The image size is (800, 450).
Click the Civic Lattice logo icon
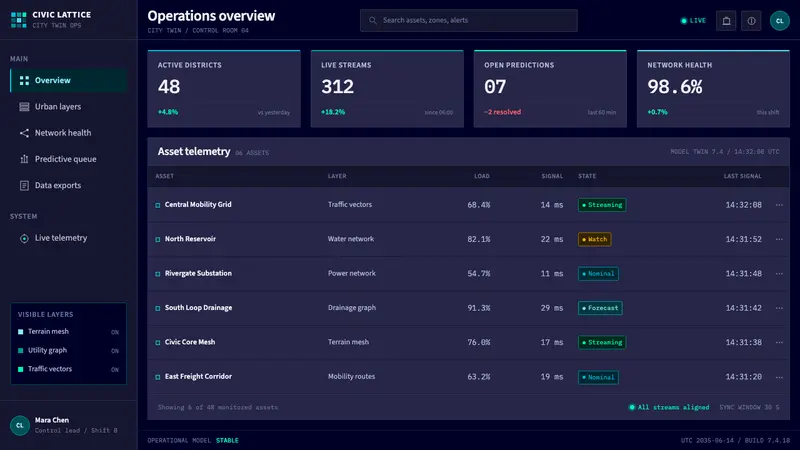(x=18, y=19)
